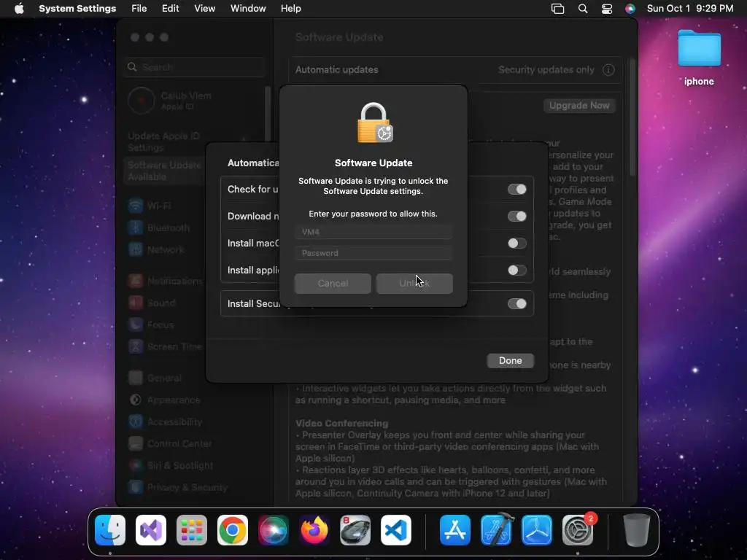Open Launchpad in the Dock
This screenshot has height=560, width=747.
pyautogui.click(x=192, y=530)
